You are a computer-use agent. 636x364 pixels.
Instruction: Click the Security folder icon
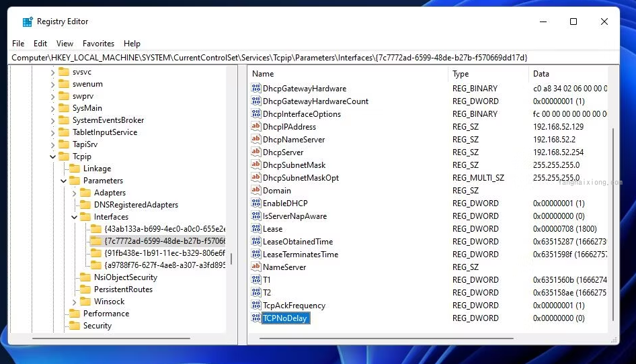coord(75,326)
